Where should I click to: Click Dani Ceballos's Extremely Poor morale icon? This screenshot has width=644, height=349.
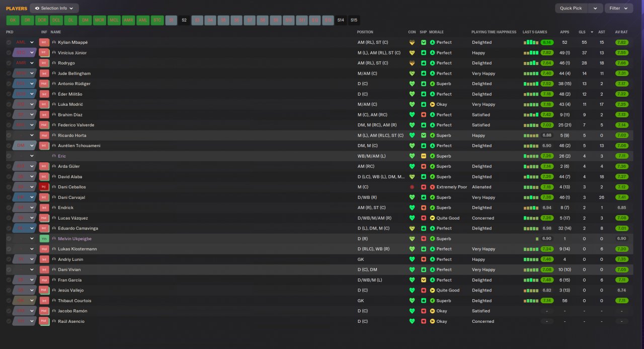point(432,187)
